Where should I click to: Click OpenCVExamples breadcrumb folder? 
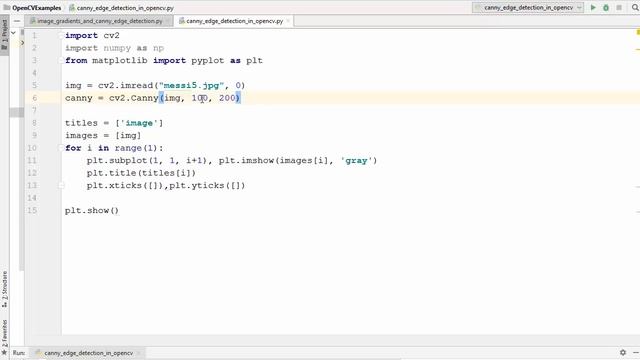coord(32,8)
